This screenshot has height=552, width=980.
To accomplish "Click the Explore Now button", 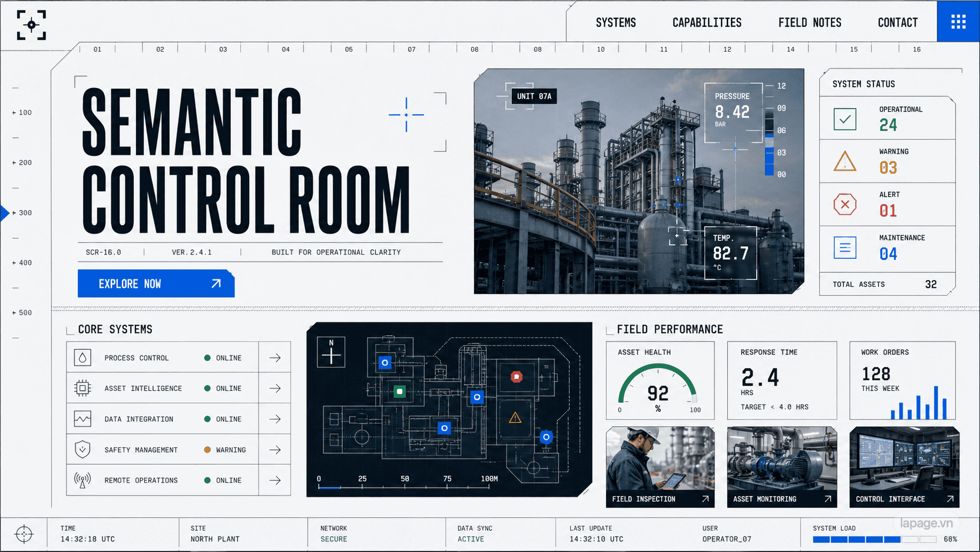I will click(156, 284).
